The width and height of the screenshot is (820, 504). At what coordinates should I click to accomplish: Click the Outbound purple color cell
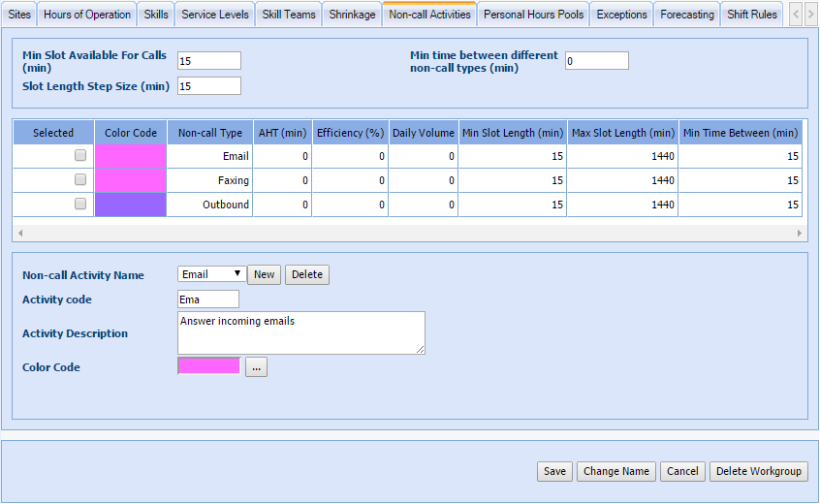tap(131, 205)
